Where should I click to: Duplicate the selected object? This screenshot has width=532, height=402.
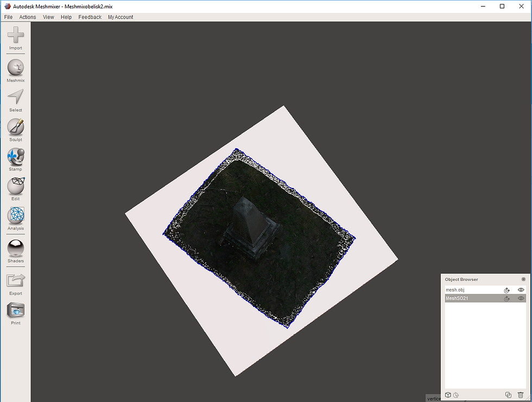click(x=508, y=395)
